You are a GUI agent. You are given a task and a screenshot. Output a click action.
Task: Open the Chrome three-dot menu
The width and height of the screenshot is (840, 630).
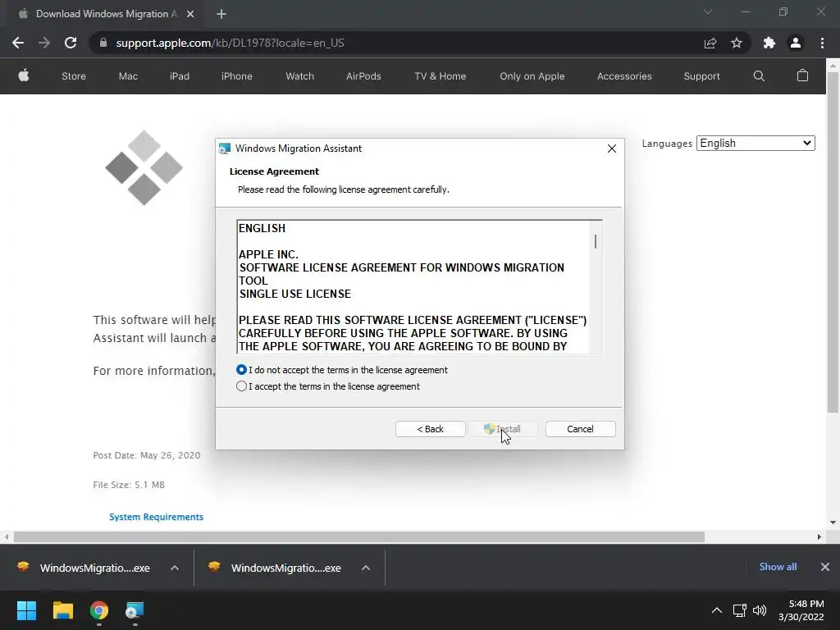coord(822,43)
